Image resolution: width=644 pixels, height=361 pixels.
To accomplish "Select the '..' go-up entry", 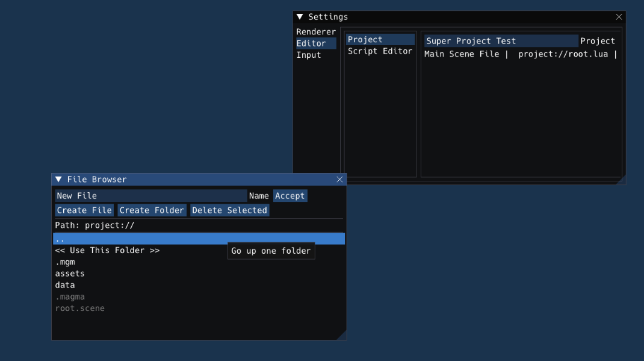I will (x=199, y=239).
